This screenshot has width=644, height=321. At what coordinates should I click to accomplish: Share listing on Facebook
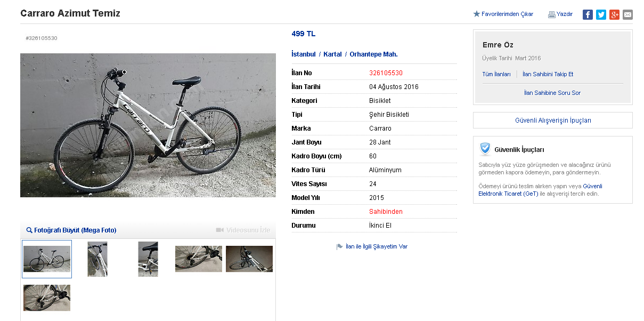click(x=588, y=14)
